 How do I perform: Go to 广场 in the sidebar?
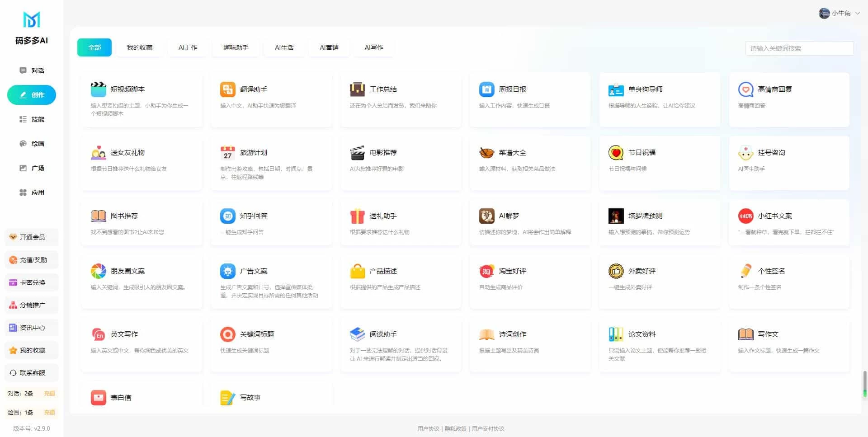coord(32,168)
